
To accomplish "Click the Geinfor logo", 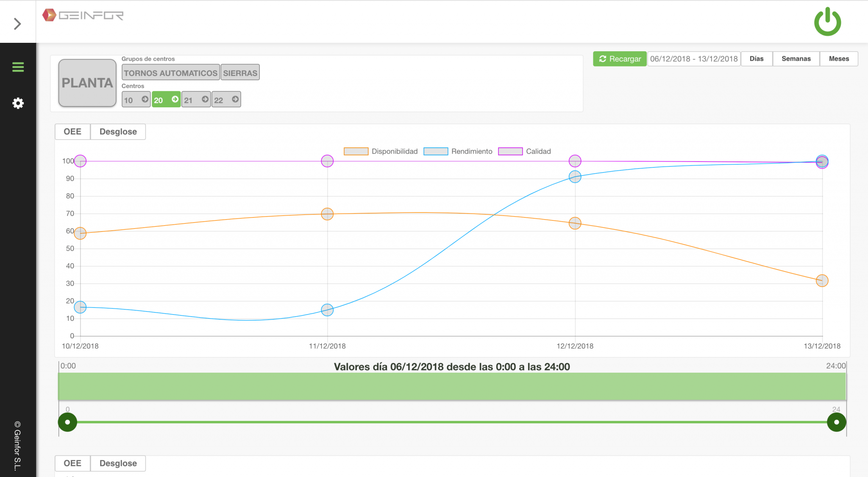I will click(x=83, y=15).
